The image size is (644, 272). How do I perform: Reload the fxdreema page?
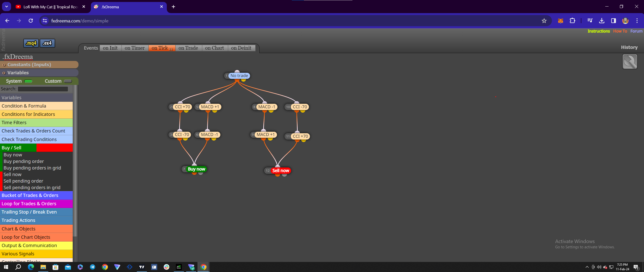coord(31,21)
